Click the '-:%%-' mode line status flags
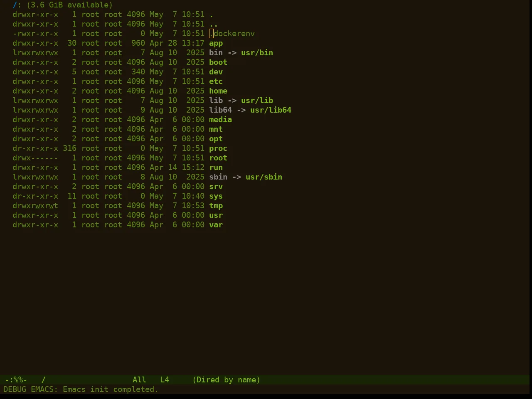The height and width of the screenshot is (399, 532). 16,380
